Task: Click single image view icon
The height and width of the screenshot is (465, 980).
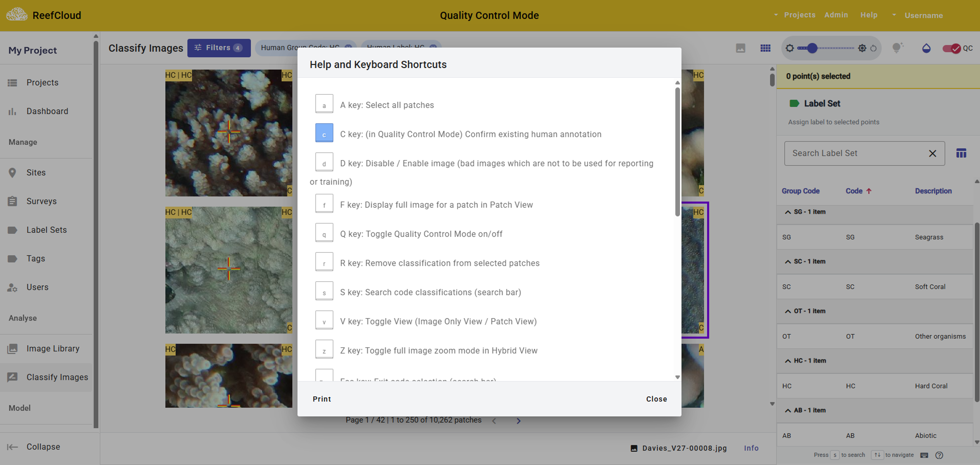Action: tap(740, 48)
